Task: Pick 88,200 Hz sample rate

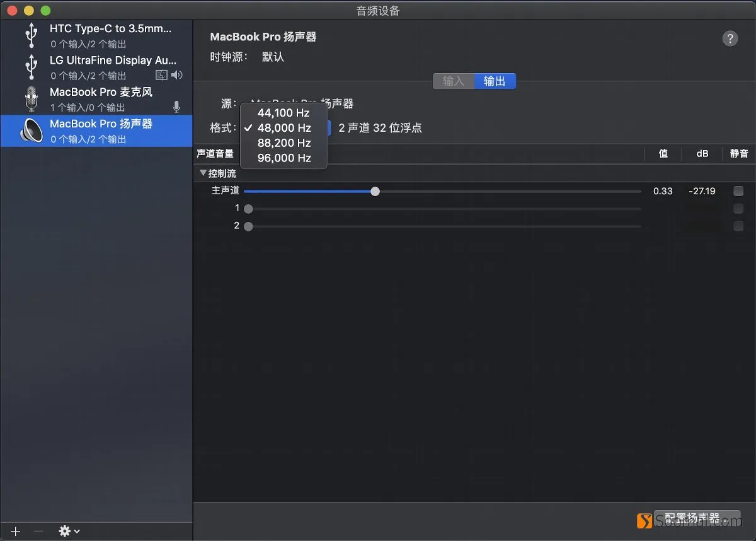Action: point(284,143)
